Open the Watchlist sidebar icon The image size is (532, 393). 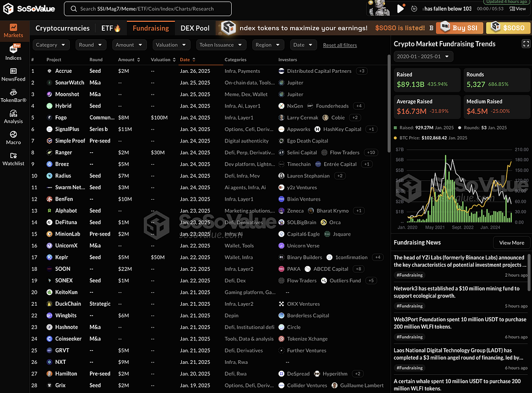[x=14, y=159]
